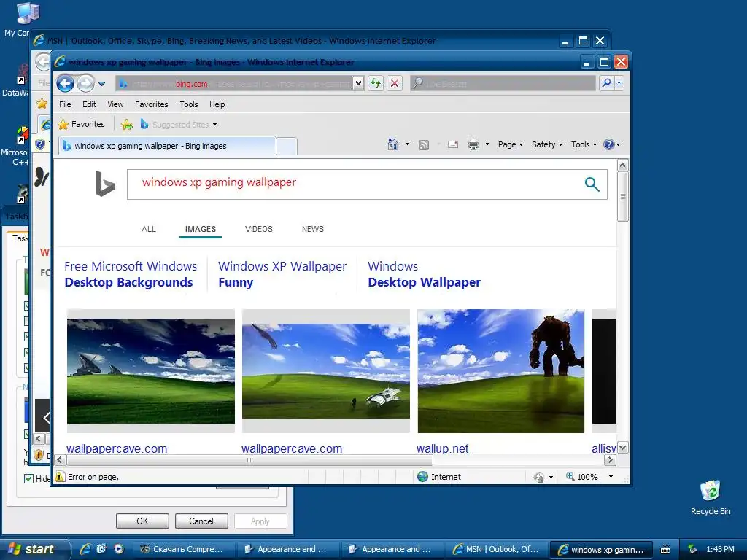Toggle the Hide checkbox in taskbar dialog
The height and width of the screenshot is (560, 747).
click(28, 478)
